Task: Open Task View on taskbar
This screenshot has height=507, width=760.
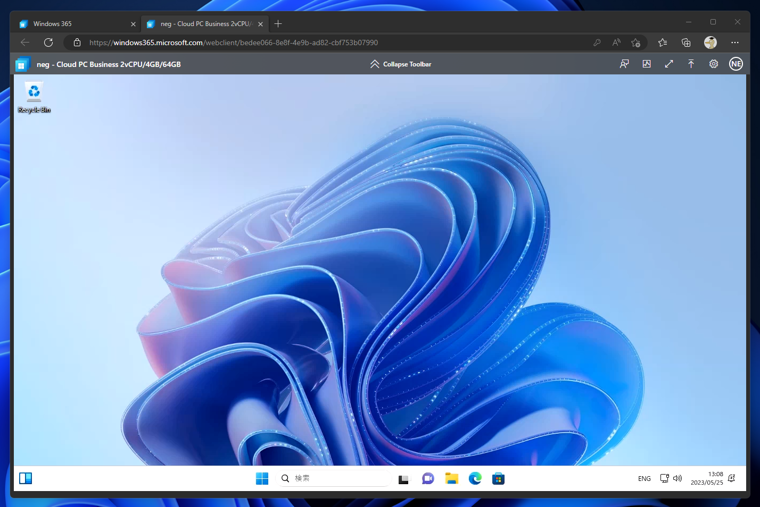Action: [x=404, y=479]
